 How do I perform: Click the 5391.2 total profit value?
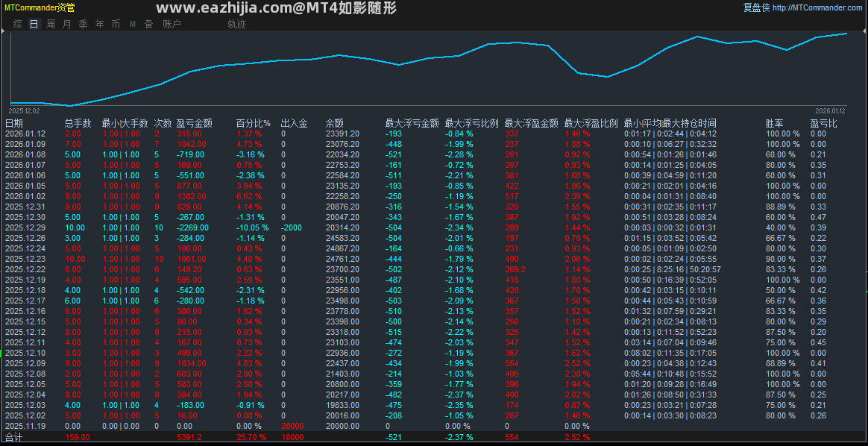click(190, 437)
